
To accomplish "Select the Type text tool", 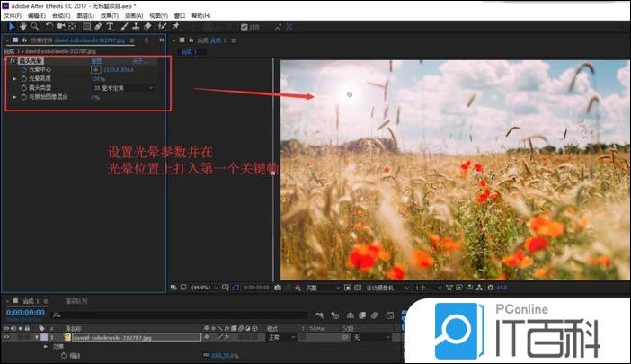I will (x=110, y=27).
